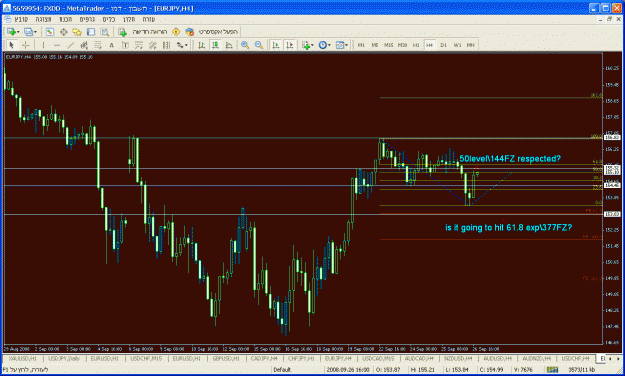Screen dimensions: 625x376
Task: Set timeframe to W1
Action: pos(457,45)
